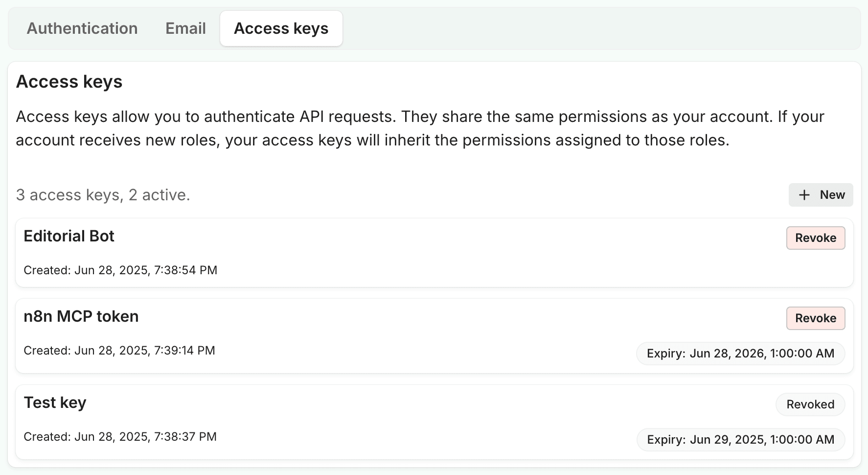This screenshot has height=475, width=868.
Task: Click the expiry date on Test key
Action: (x=740, y=440)
